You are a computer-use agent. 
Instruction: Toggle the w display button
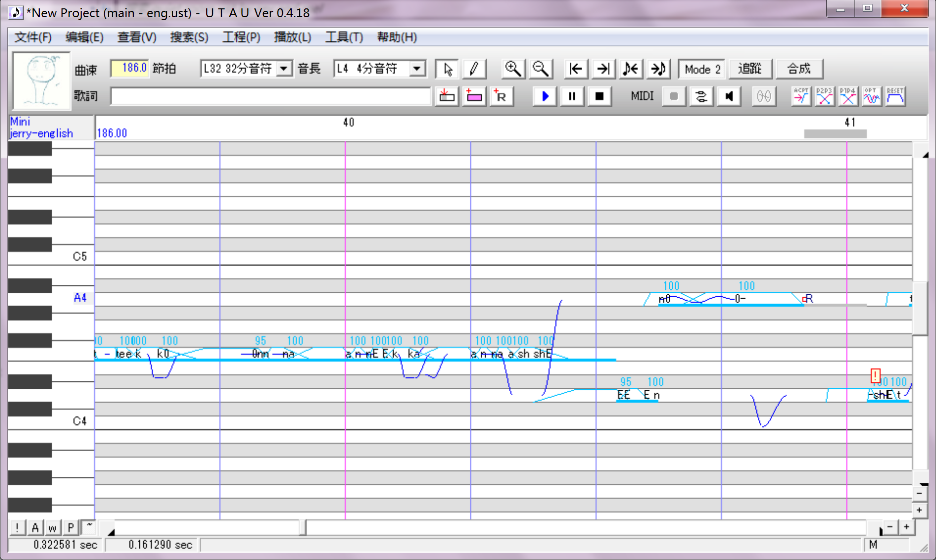pyautogui.click(x=53, y=528)
